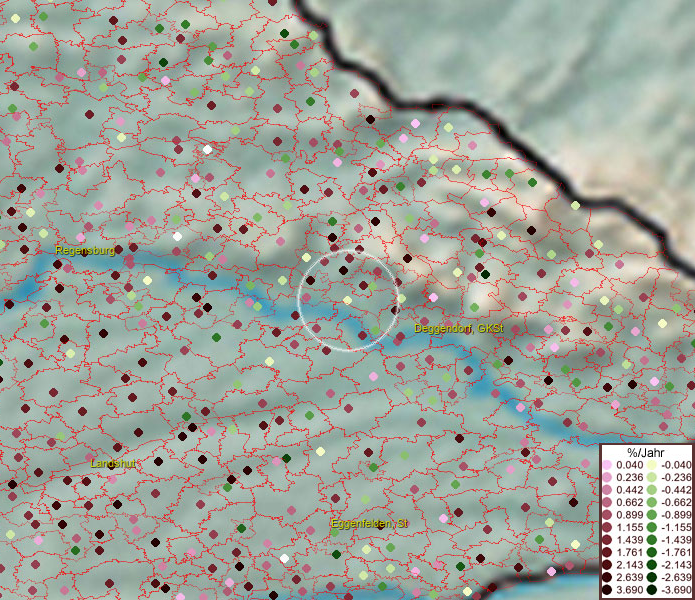Select the swatch next to 0.236
Viewport: 695px width, 600px height.
pos(607,477)
